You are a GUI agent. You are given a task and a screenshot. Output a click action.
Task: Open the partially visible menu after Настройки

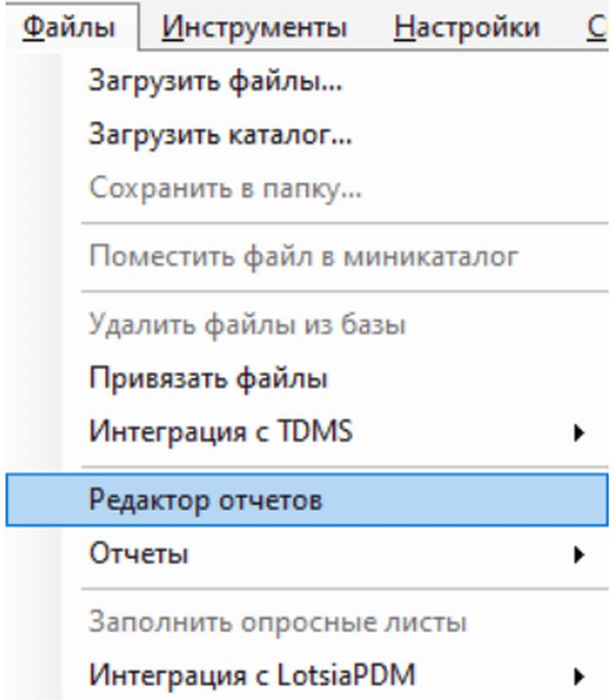point(599,27)
